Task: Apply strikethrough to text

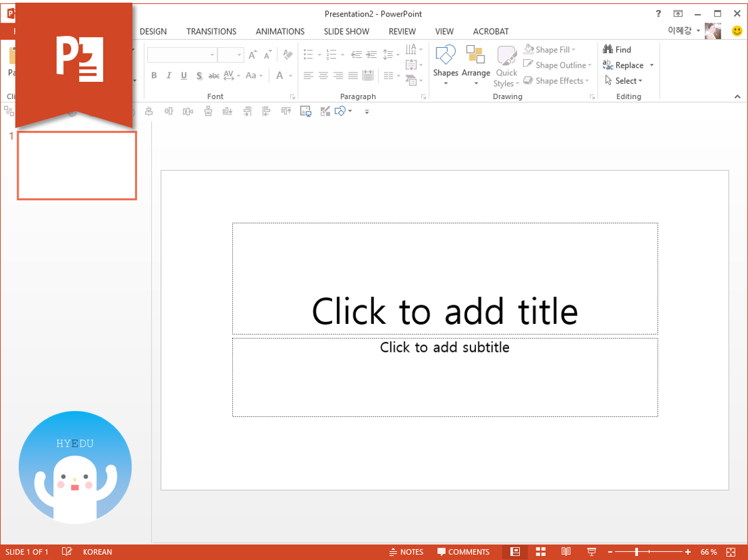Action: [213, 76]
